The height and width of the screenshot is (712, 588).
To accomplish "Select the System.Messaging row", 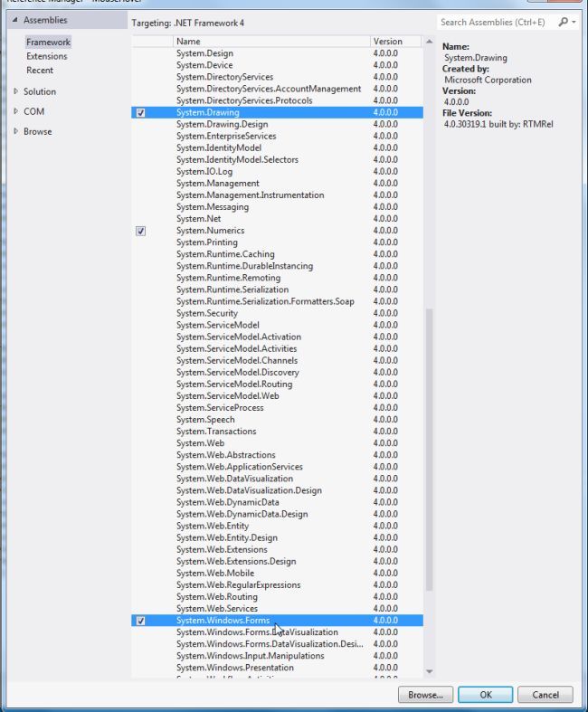I will click(277, 206).
